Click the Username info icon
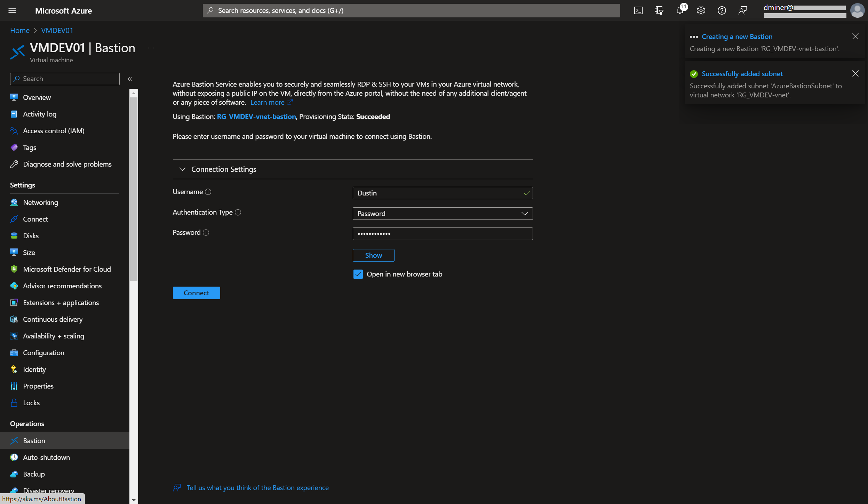868x504 pixels. click(208, 192)
